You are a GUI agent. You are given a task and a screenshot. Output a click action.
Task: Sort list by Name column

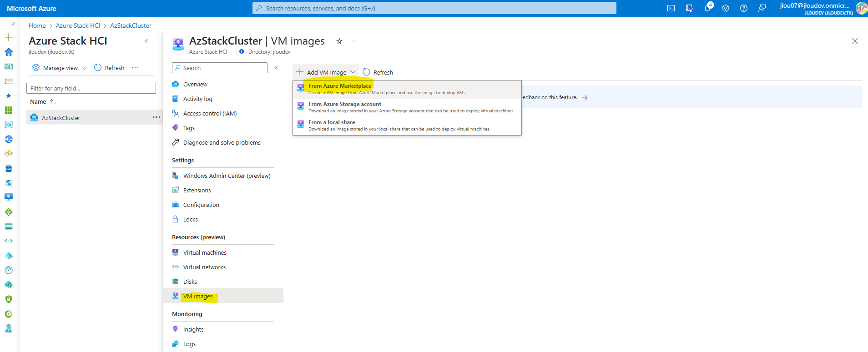pos(43,101)
